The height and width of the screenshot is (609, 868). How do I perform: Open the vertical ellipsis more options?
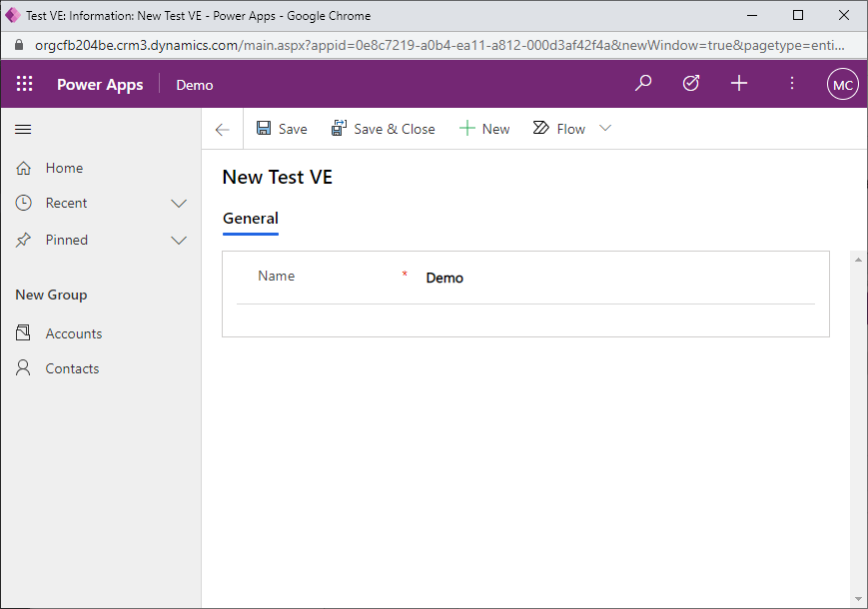pyautogui.click(x=792, y=84)
